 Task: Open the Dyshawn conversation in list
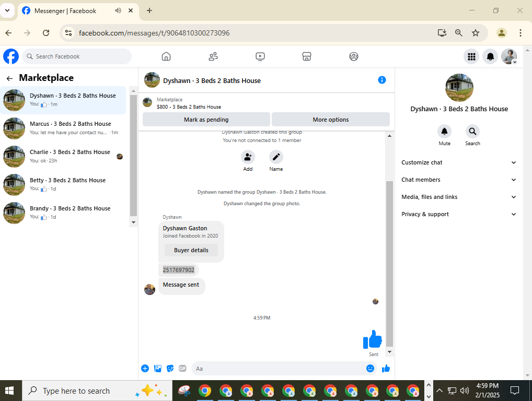63,100
